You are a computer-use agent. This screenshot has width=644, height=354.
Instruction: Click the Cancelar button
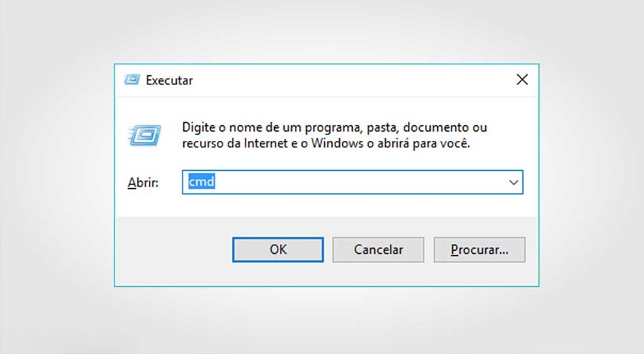click(379, 250)
